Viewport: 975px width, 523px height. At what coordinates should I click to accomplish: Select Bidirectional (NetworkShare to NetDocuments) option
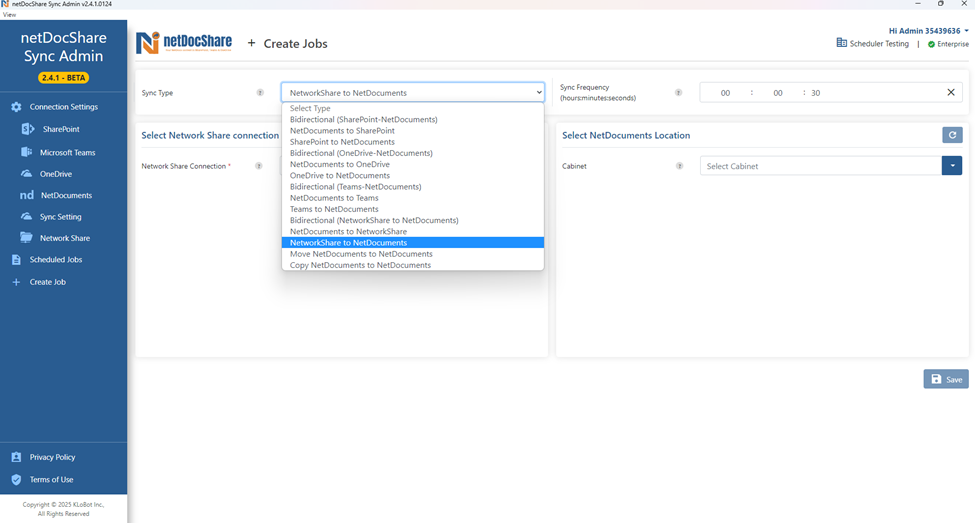tap(413, 220)
